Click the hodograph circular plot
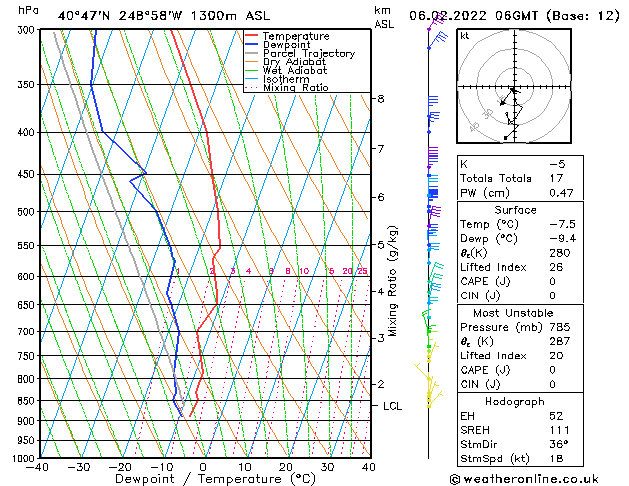Viewport: 629px width, 486px height. click(514, 86)
